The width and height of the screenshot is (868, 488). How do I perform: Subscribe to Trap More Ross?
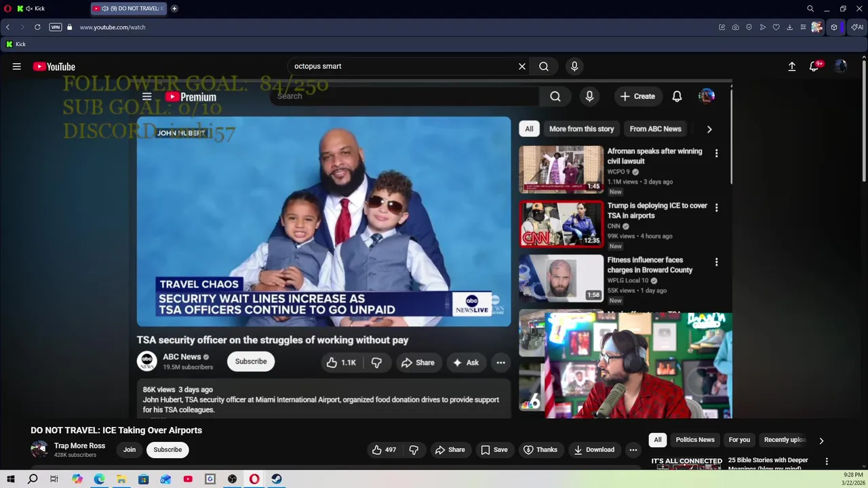pos(167,449)
